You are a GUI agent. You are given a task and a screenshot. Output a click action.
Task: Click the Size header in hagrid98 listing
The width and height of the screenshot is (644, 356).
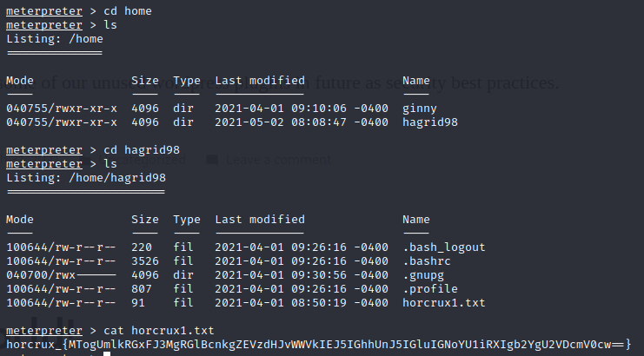[145, 220]
